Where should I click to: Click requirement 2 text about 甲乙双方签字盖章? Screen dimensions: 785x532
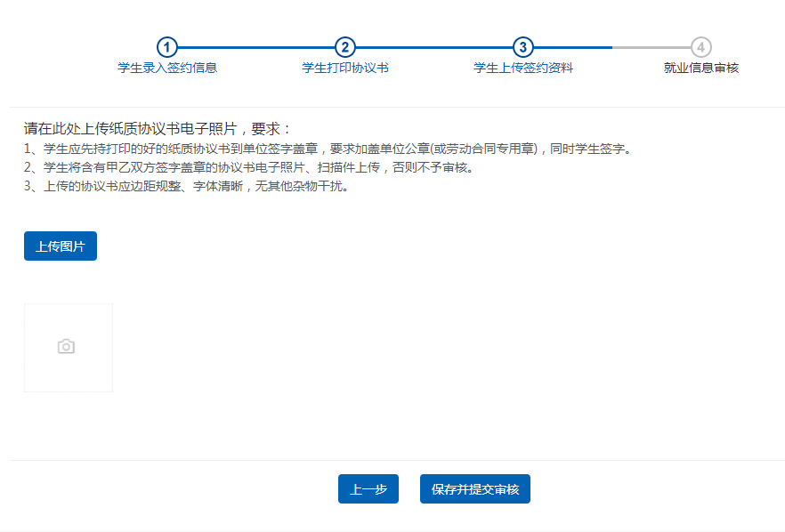pyautogui.click(x=248, y=167)
